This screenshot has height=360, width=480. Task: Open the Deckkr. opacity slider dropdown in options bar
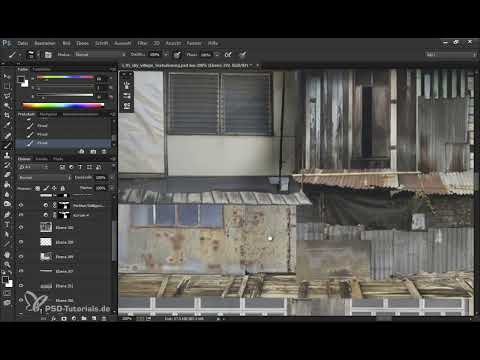pos(166,55)
